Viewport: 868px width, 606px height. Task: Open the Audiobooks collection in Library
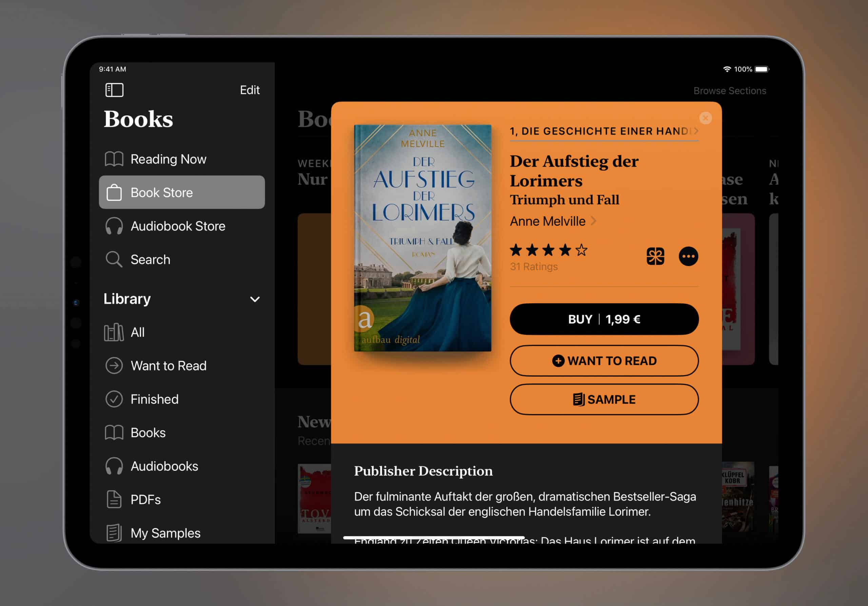[182, 466]
